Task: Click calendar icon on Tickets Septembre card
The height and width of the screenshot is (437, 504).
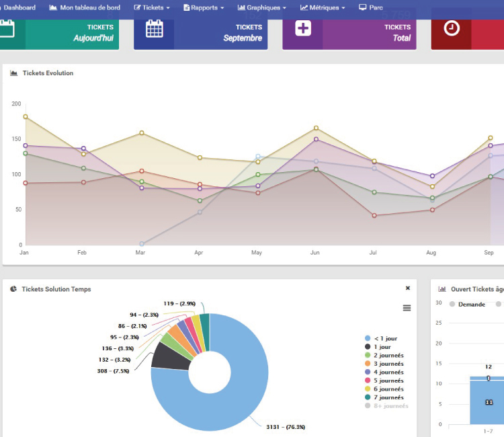Action: click(x=155, y=29)
